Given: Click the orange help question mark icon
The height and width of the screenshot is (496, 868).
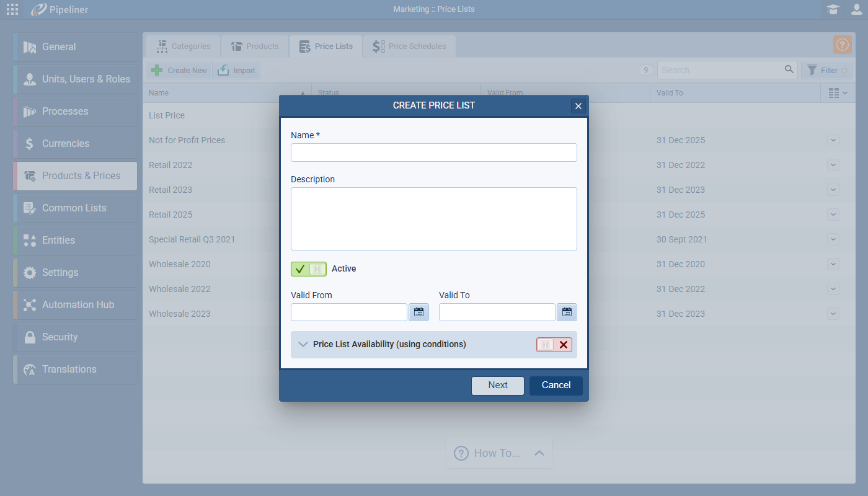Looking at the screenshot, I should tap(842, 45).
